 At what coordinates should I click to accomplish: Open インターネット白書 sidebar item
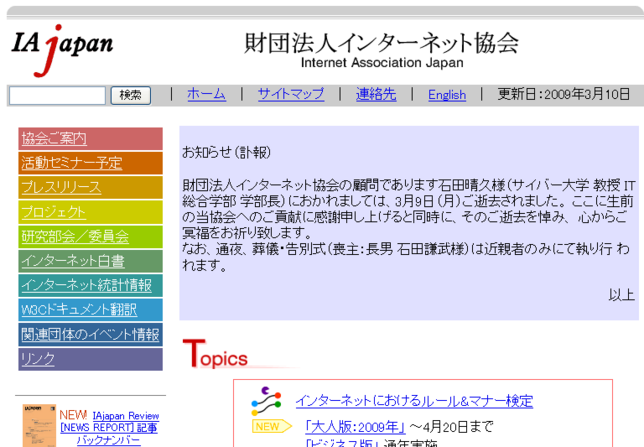coord(90,261)
